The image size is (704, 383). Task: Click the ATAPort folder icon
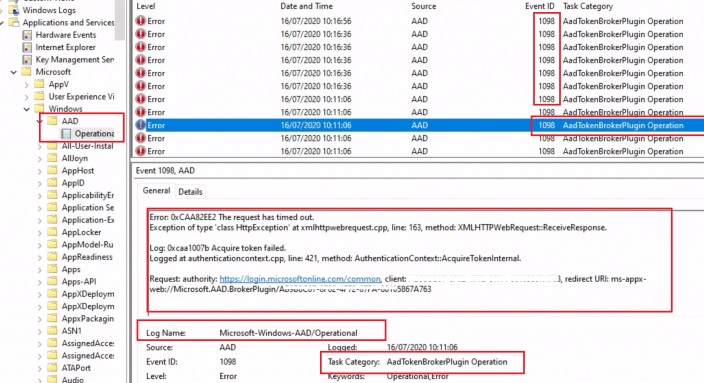click(53, 368)
